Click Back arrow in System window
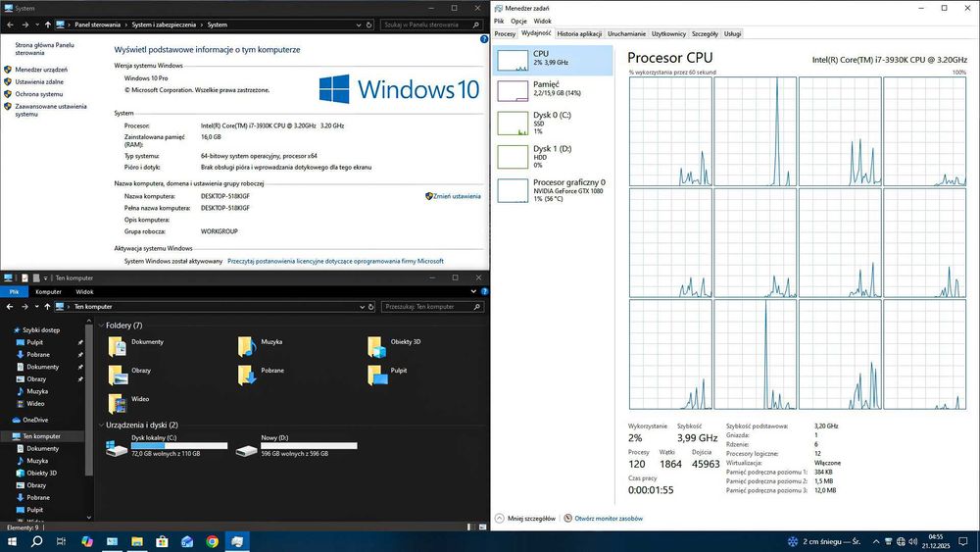The height and width of the screenshot is (552, 980). coord(10,25)
